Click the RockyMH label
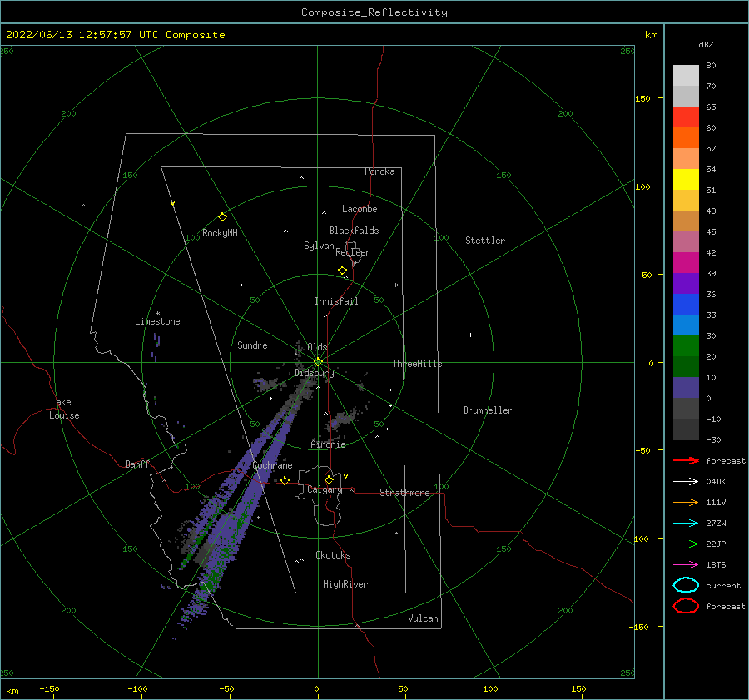 click(x=220, y=233)
